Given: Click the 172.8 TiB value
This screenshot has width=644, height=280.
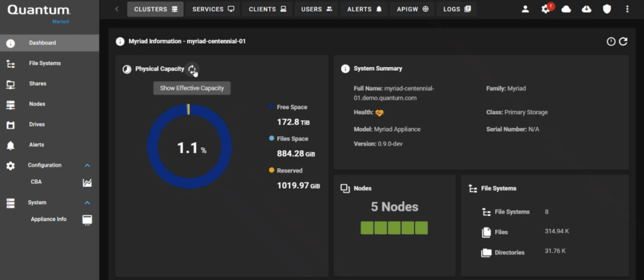Looking at the screenshot, I should [x=294, y=122].
